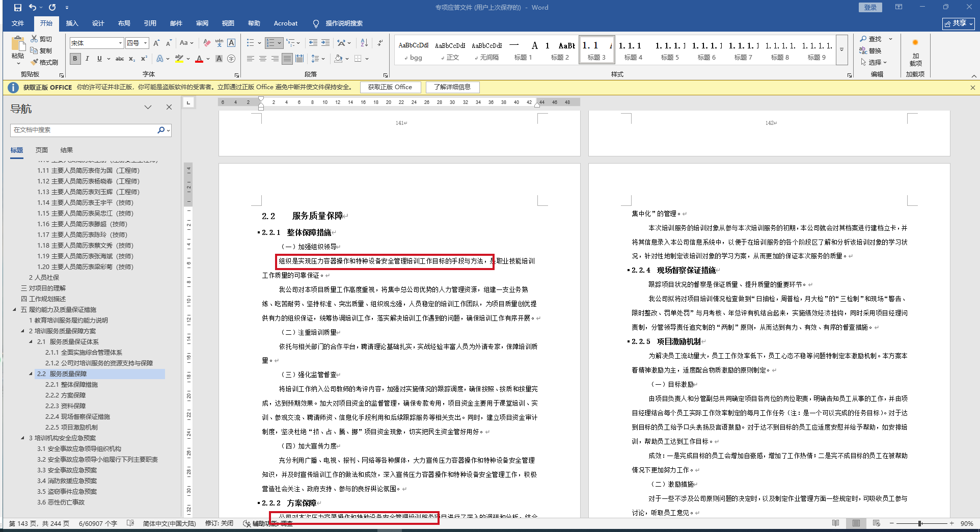Expand the styles gallery
Image resolution: width=980 pixels, height=532 pixels.
(842, 49)
